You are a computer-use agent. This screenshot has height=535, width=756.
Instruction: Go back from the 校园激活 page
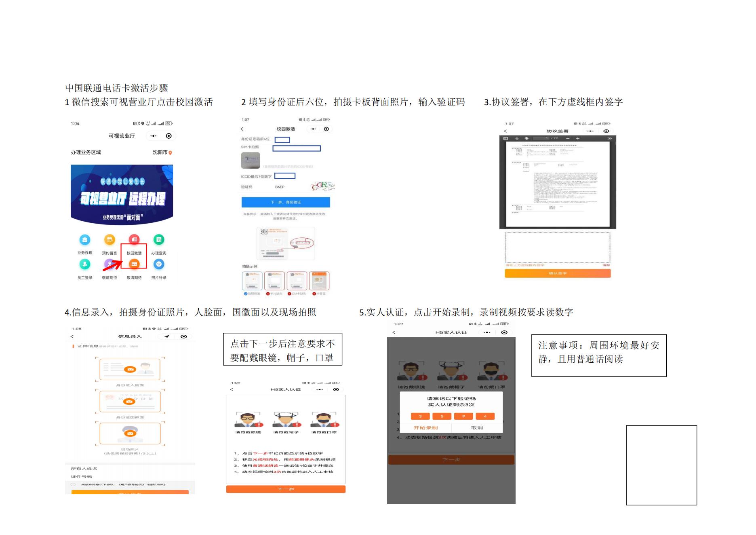pos(242,129)
